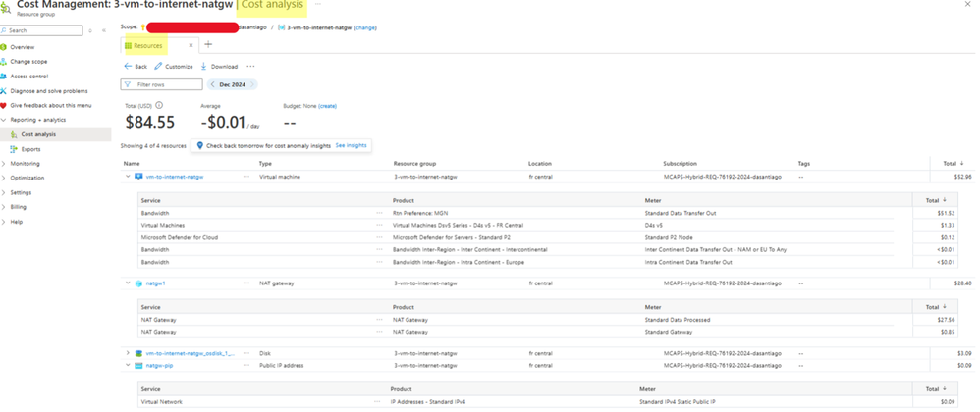
Task: Open vm-to-internet-natgw resource link
Action: 175,177
